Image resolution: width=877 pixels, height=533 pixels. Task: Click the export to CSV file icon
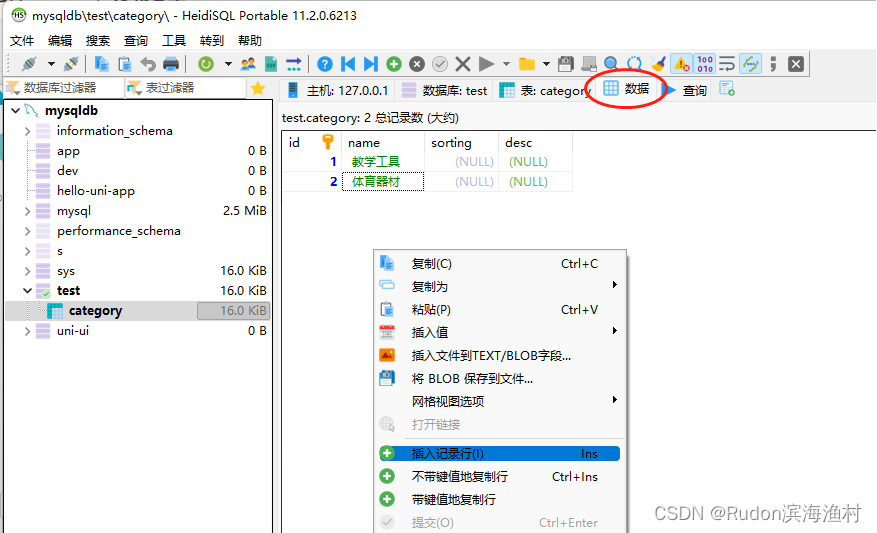pos(271,64)
